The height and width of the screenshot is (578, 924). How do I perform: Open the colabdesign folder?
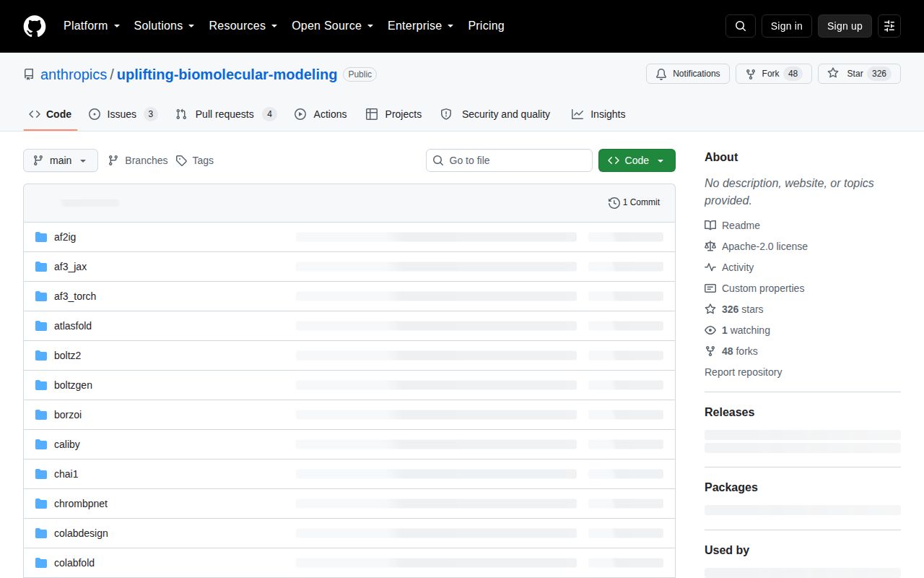tap(81, 533)
